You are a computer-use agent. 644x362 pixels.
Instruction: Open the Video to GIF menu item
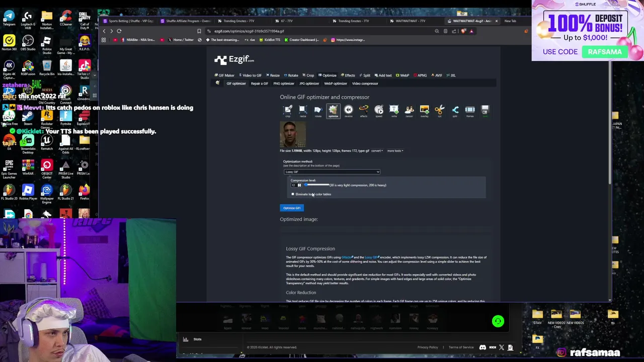[250, 75]
